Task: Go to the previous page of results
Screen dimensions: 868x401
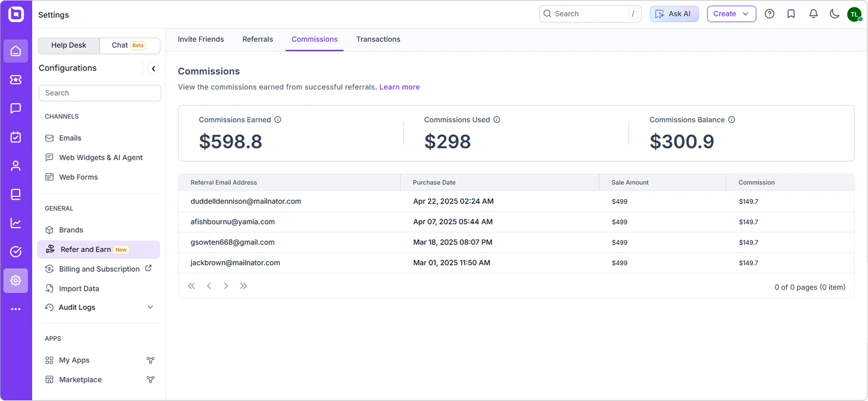Action: click(x=209, y=286)
